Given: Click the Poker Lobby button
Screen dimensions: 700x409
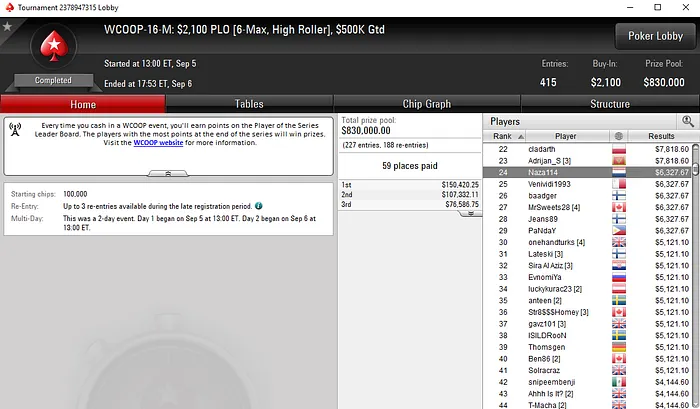Looking at the screenshot, I should (x=655, y=36).
